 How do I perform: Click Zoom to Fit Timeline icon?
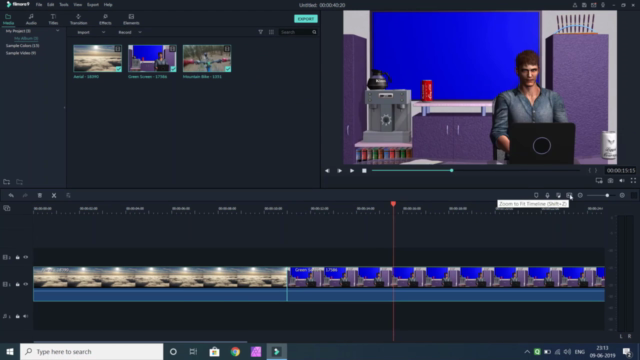coord(569,196)
